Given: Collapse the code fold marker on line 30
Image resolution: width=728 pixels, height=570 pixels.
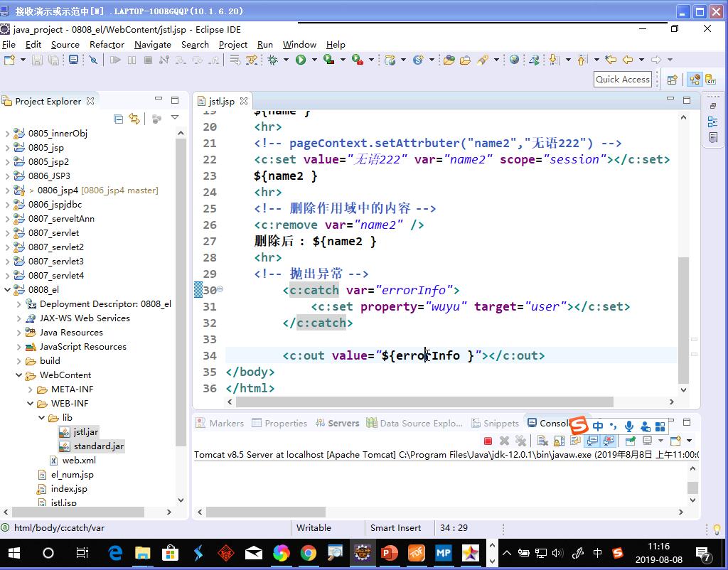Looking at the screenshot, I should point(220,289).
